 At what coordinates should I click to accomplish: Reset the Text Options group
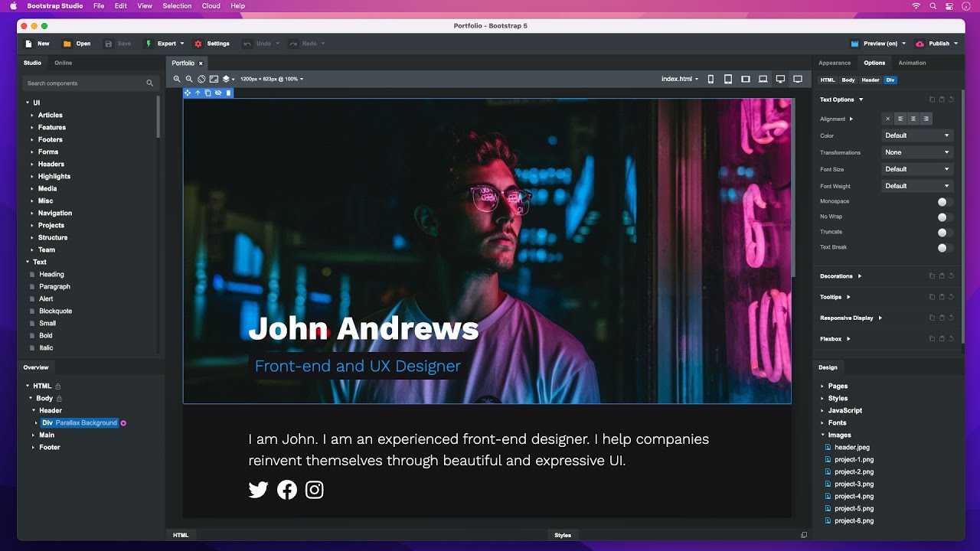[x=952, y=99]
